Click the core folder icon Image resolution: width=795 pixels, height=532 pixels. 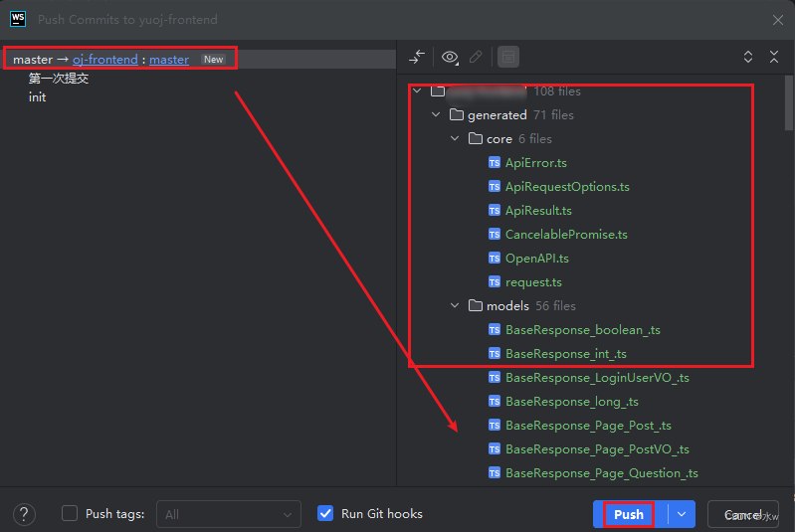[x=475, y=138]
